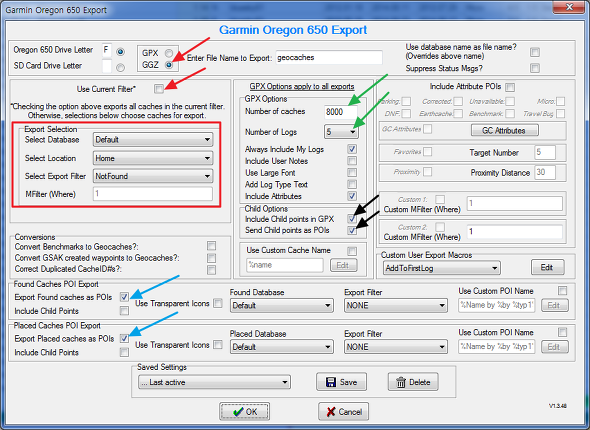Check Include Child Points under Found Caches
The width and height of the screenshot is (590, 430).
click(x=124, y=311)
